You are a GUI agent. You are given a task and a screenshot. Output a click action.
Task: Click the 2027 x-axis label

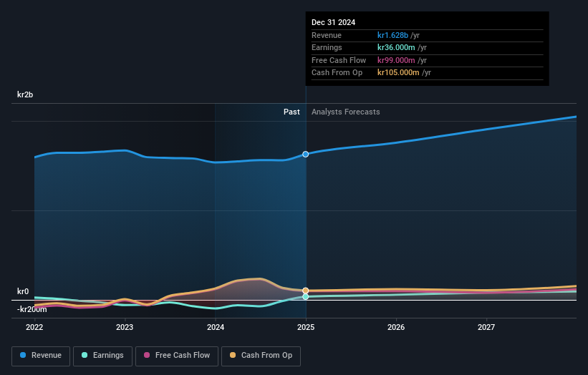(x=486, y=328)
